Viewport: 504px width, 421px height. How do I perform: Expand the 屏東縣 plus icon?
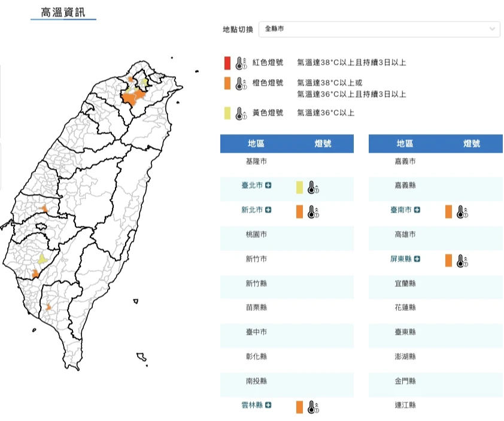(417, 259)
